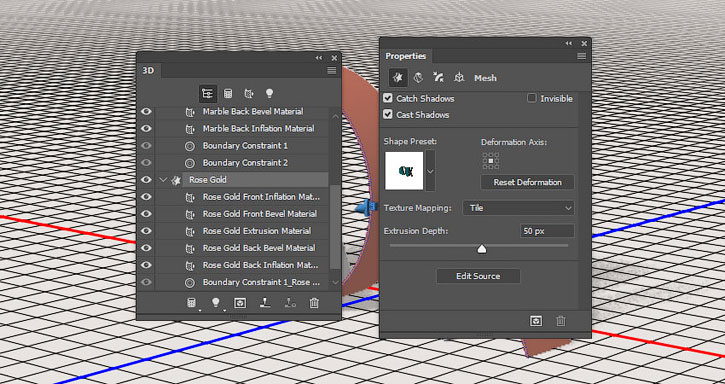
Task: Click render icon at Properties bottom
Action: 536,321
